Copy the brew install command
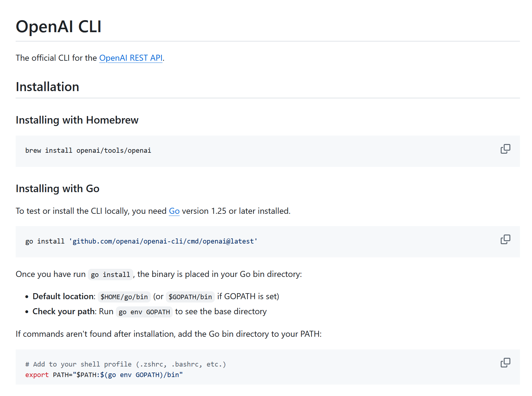Screen dimensions: 532x396 (505, 149)
